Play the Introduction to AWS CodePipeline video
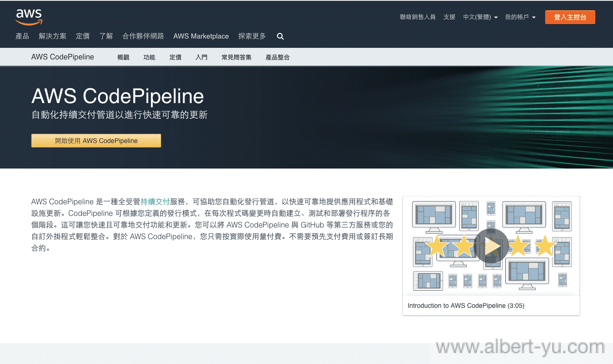613x364 pixels. pyautogui.click(x=491, y=246)
